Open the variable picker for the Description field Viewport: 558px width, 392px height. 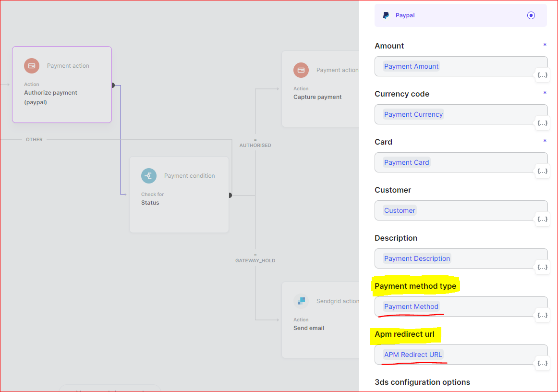coord(542,267)
